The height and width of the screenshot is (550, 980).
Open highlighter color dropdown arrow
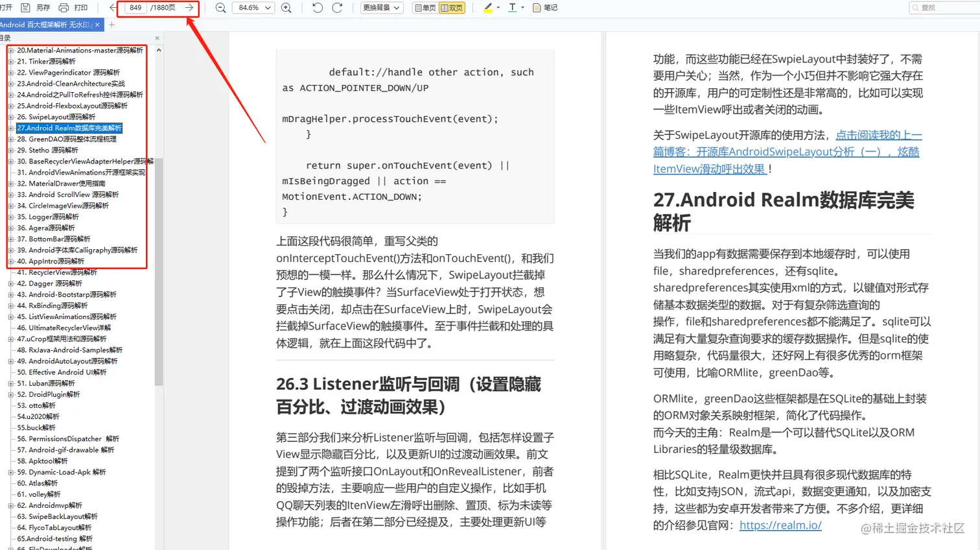coord(498,8)
